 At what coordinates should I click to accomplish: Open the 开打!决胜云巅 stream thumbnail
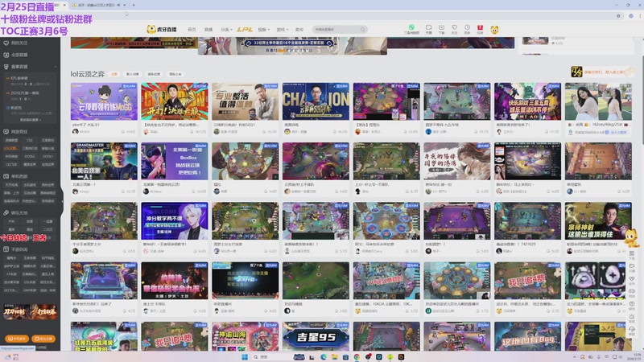tap(175, 101)
